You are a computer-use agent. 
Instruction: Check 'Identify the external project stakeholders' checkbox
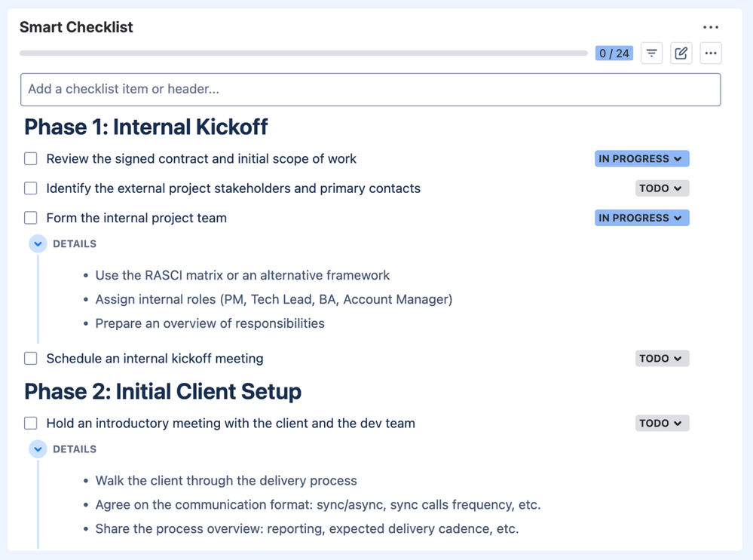[31, 188]
